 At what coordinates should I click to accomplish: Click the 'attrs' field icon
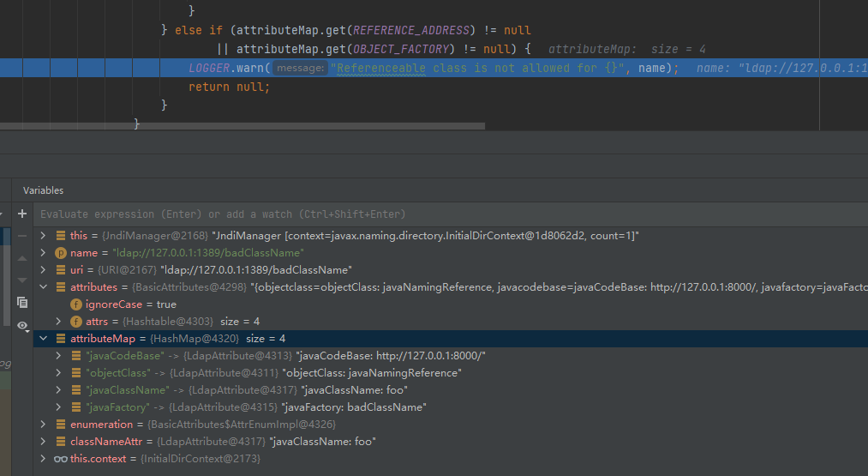pyautogui.click(x=76, y=322)
